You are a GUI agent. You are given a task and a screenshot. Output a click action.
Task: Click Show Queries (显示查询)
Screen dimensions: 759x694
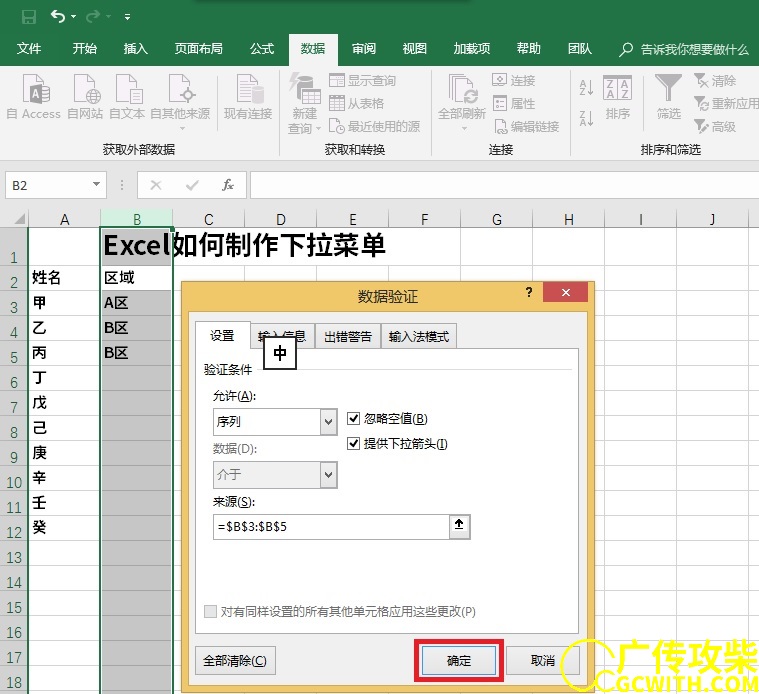coord(363,80)
